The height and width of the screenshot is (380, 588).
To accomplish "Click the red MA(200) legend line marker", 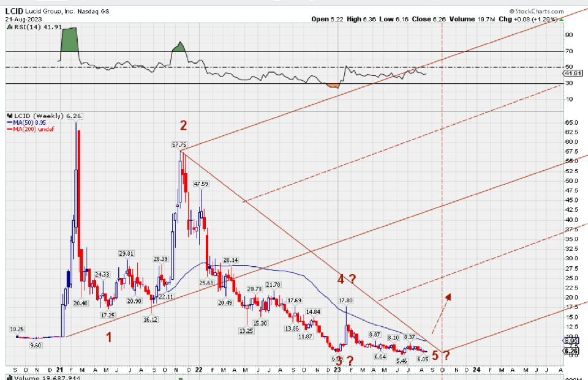I will pos(10,129).
